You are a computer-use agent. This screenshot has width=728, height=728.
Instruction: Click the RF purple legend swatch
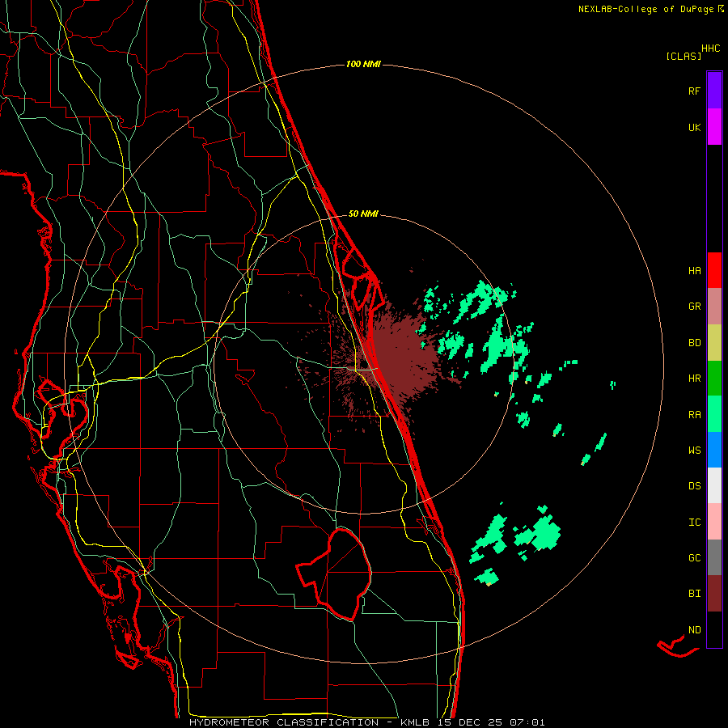pos(714,91)
